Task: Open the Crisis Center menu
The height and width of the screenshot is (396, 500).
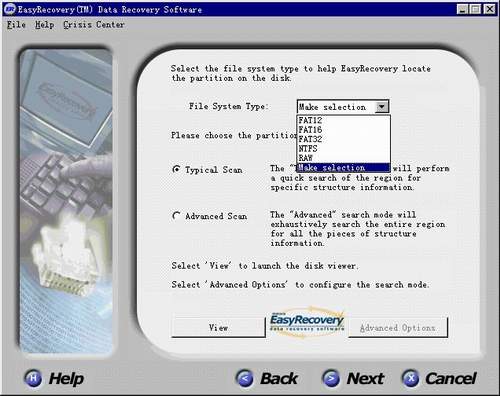Action: click(x=94, y=25)
